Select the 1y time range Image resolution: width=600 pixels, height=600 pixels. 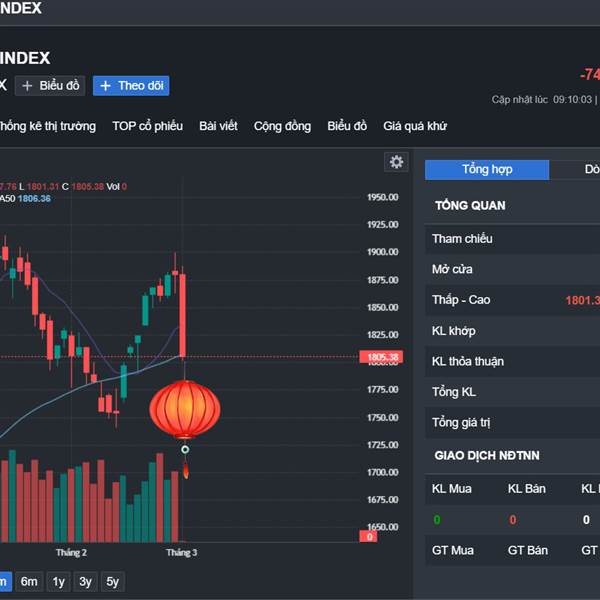click(58, 582)
